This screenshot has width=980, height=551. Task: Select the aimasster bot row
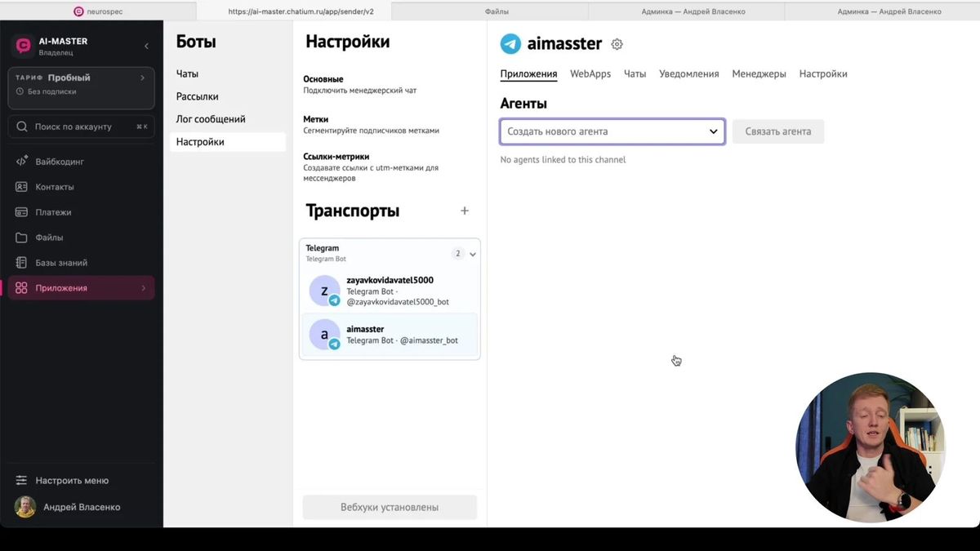[390, 335]
